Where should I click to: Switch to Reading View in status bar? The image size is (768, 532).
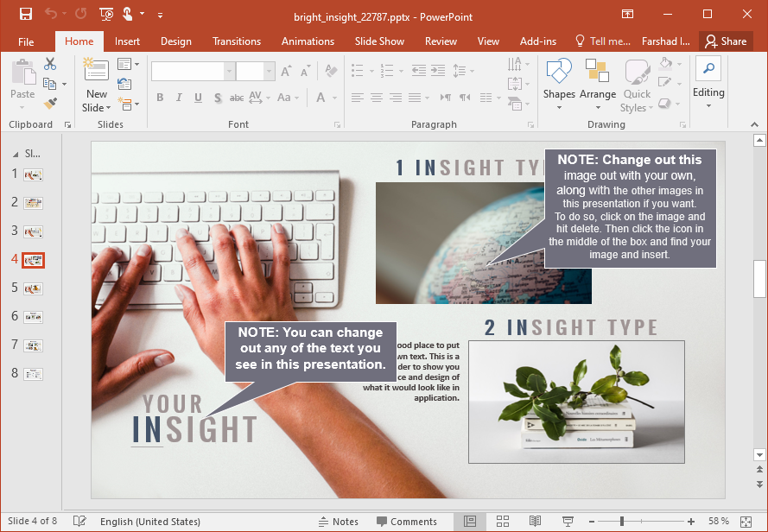pyautogui.click(x=535, y=522)
